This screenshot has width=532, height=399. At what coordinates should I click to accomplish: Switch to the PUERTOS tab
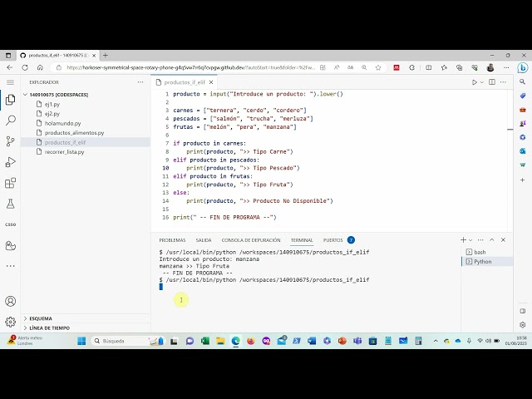click(x=332, y=240)
